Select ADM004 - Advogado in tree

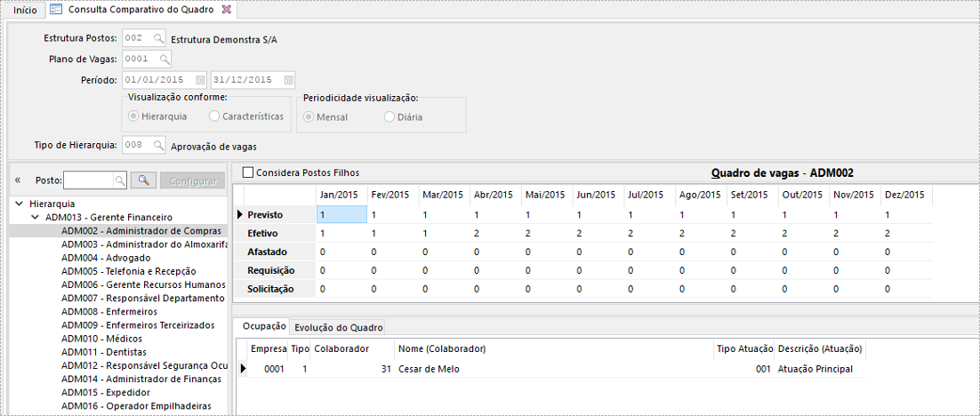click(x=106, y=258)
